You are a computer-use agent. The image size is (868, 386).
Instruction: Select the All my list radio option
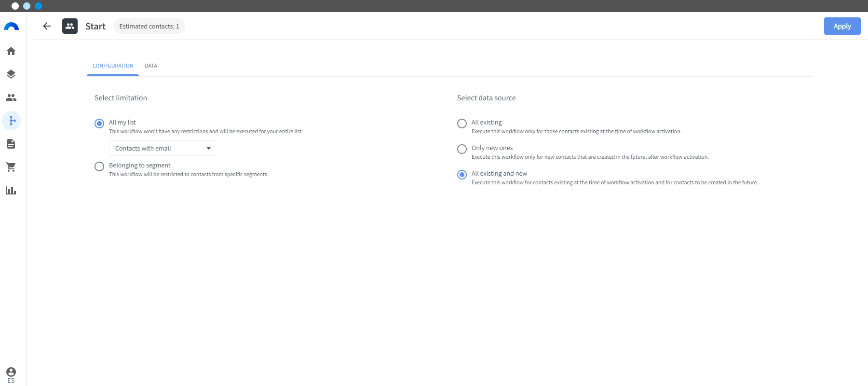point(99,124)
